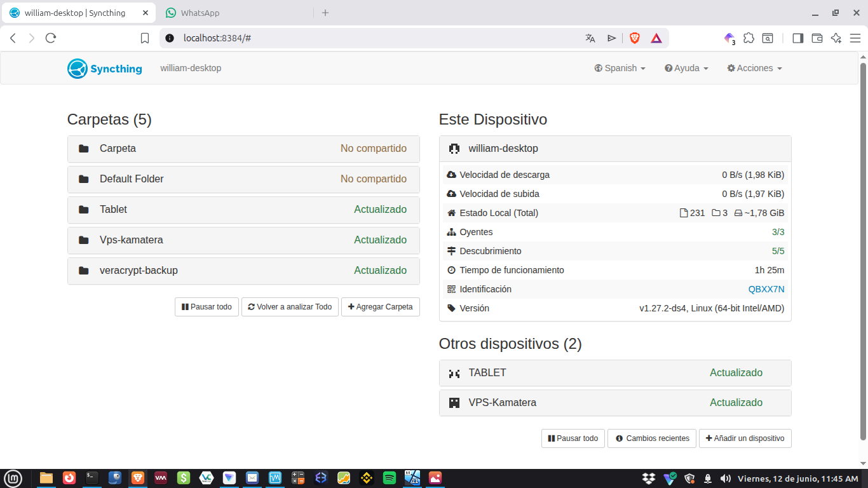868x488 pixels.
Task: Open the QBXX7N identification link
Action: click(x=766, y=289)
